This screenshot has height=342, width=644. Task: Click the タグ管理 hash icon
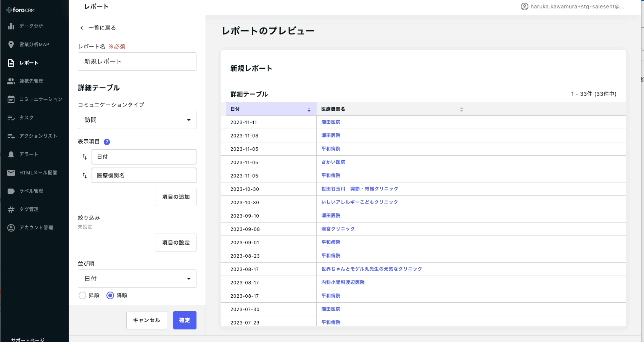tap(11, 209)
